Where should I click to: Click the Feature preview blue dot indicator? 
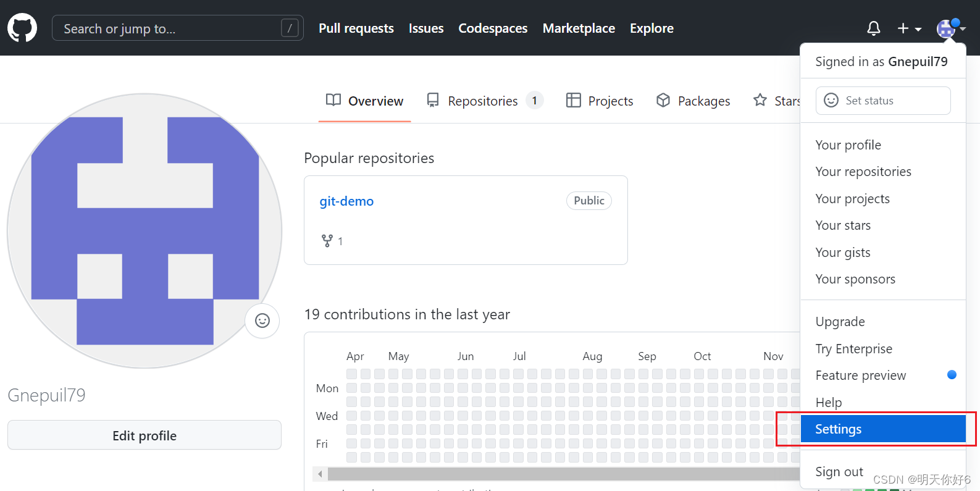point(952,375)
